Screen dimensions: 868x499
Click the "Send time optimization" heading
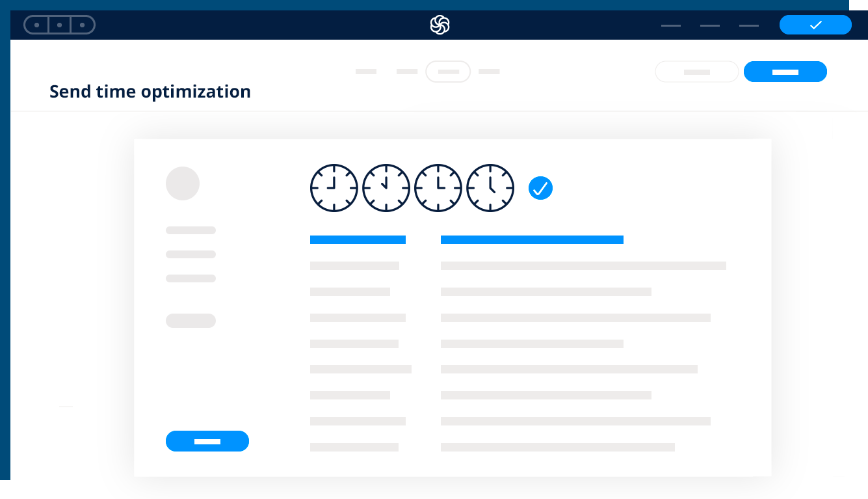[x=150, y=92]
